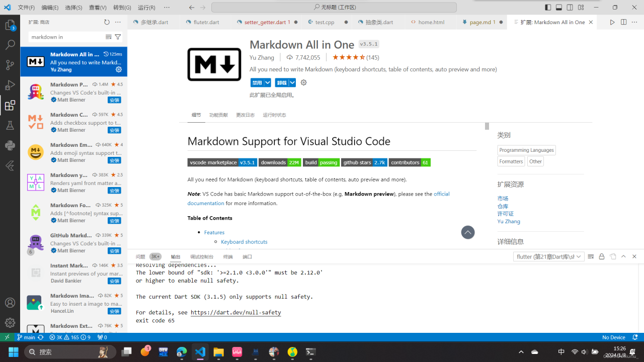Click the title bar command center search

334,8
